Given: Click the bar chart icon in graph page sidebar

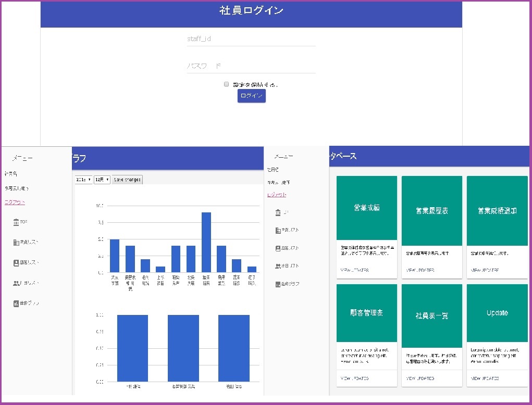Looking at the screenshot, I should 16,303.
